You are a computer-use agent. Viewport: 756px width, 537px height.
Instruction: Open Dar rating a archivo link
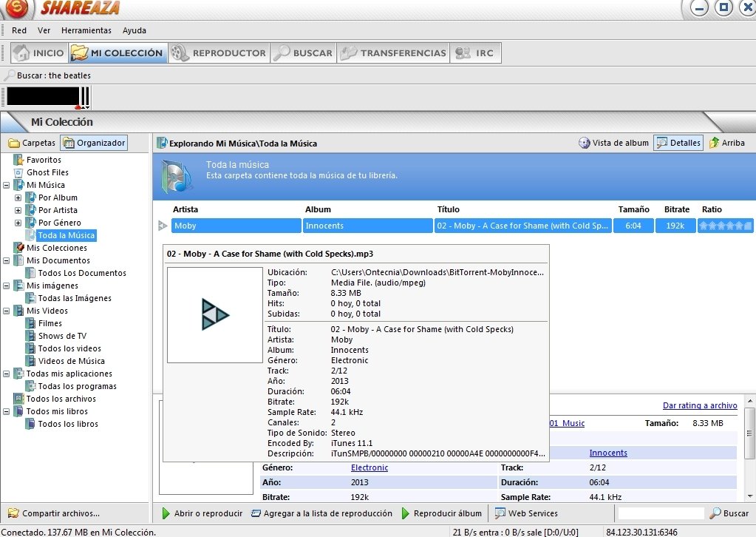click(x=700, y=406)
